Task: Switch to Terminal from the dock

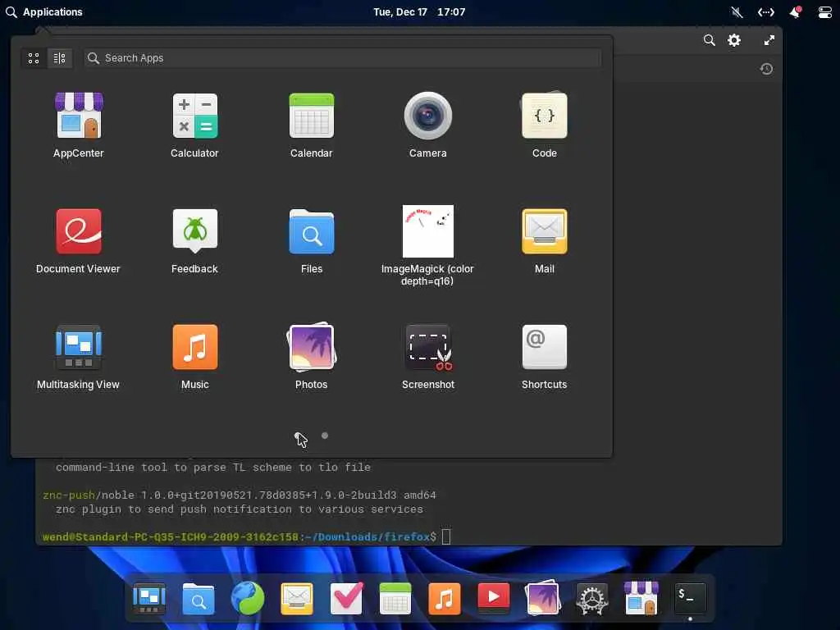Action: (690, 598)
